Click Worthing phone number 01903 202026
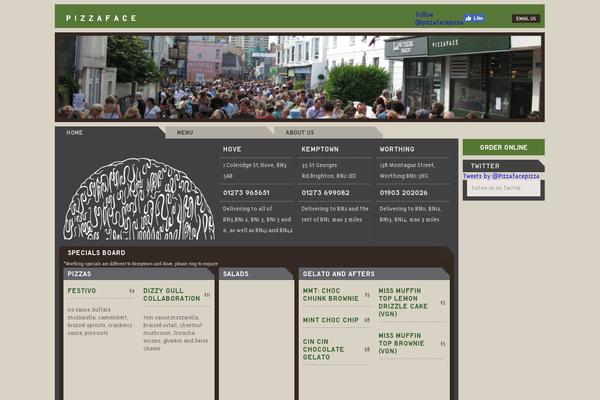 tap(403, 193)
